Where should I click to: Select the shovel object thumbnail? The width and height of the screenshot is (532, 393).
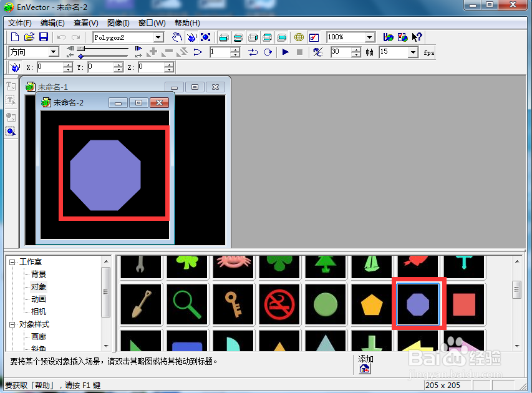point(141,304)
